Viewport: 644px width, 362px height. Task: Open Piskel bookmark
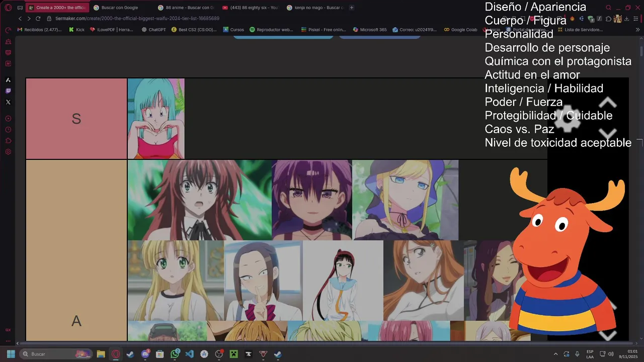click(x=324, y=30)
